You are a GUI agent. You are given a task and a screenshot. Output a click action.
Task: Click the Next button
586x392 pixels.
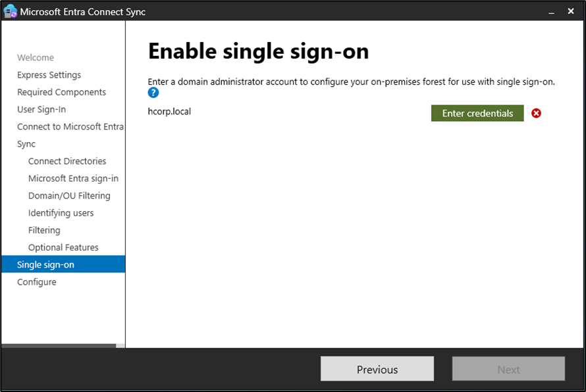(508, 369)
